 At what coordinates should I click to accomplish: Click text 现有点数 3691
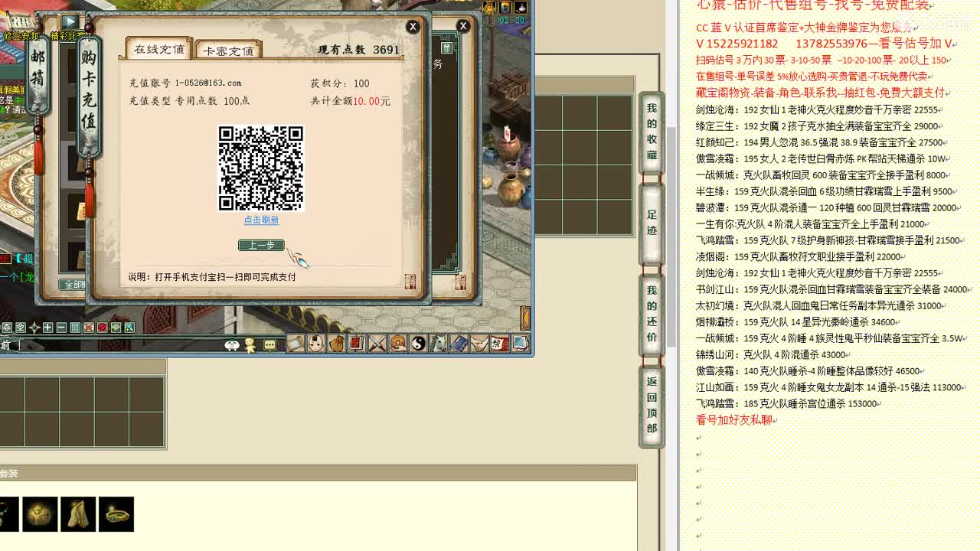click(x=359, y=49)
